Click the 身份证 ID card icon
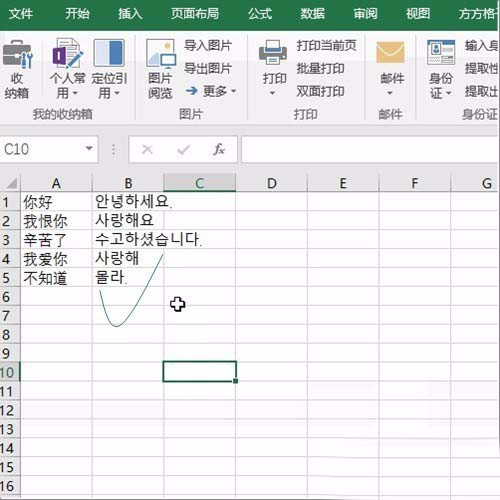The image size is (500, 500). (441, 52)
